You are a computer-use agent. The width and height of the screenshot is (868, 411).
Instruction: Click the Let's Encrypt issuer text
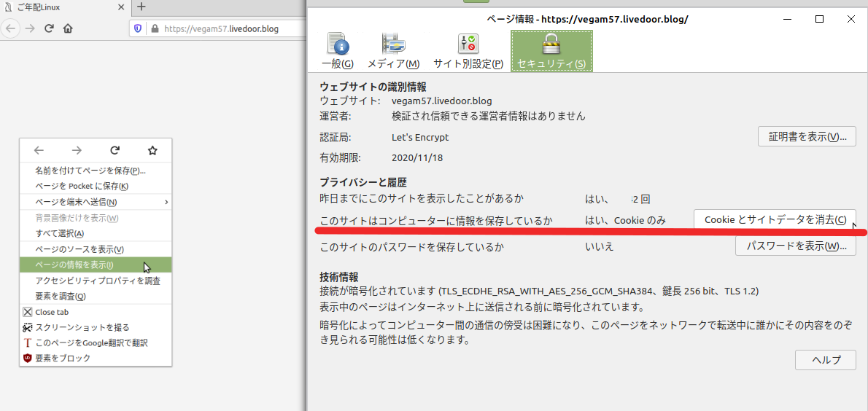[419, 137]
